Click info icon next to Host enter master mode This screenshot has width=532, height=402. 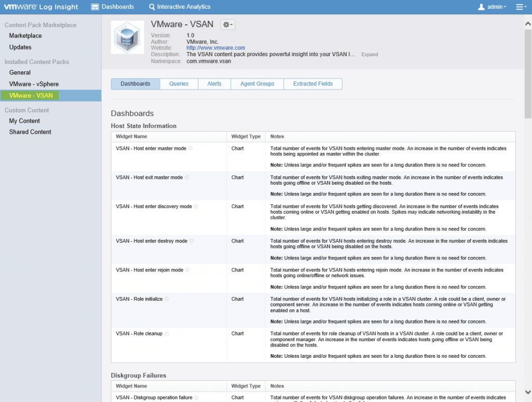(x=191, y=148)
